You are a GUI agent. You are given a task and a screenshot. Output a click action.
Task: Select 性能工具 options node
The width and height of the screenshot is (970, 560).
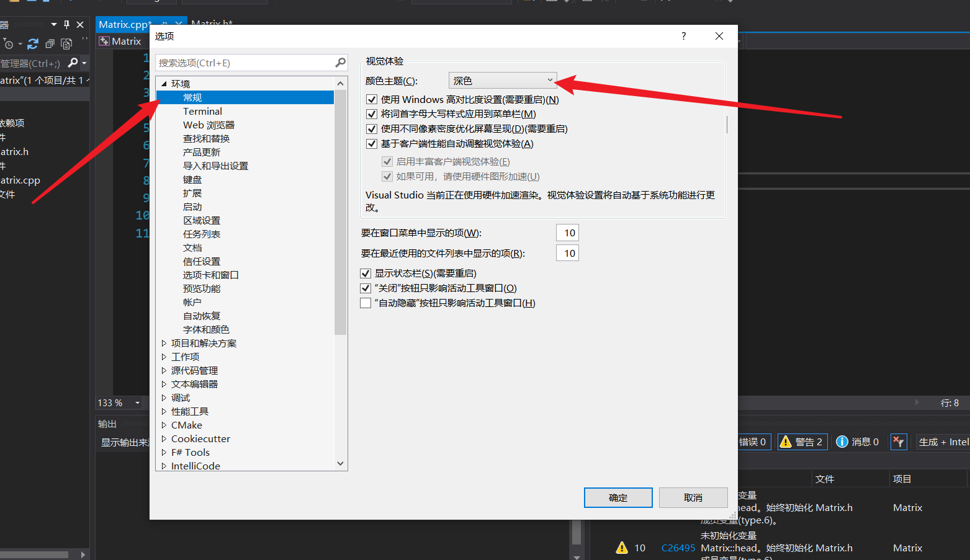coord(190,411)
